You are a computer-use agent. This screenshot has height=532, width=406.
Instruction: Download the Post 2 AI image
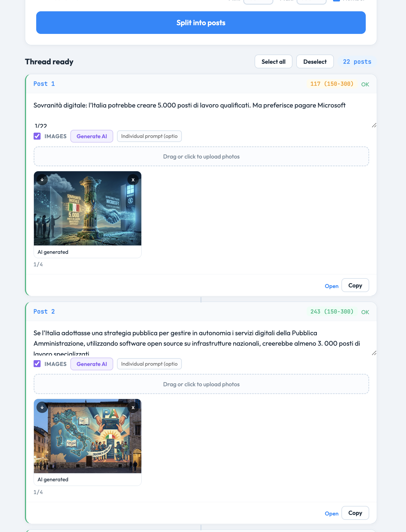[42, 407]
